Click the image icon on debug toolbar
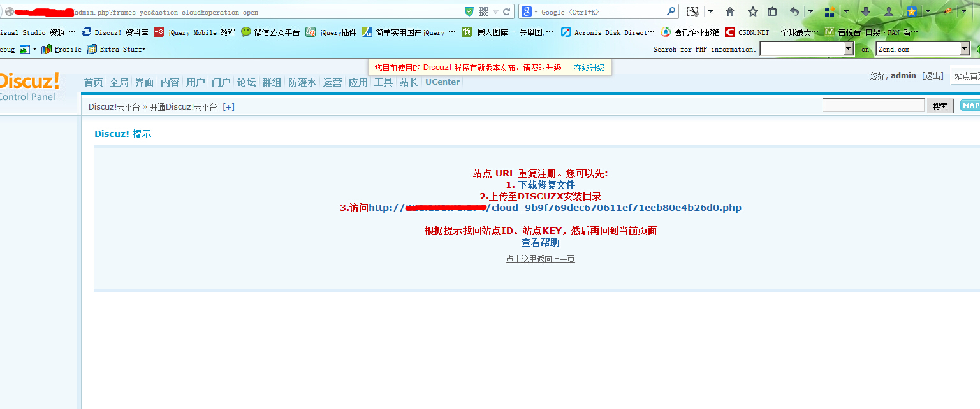 (25, 49)
